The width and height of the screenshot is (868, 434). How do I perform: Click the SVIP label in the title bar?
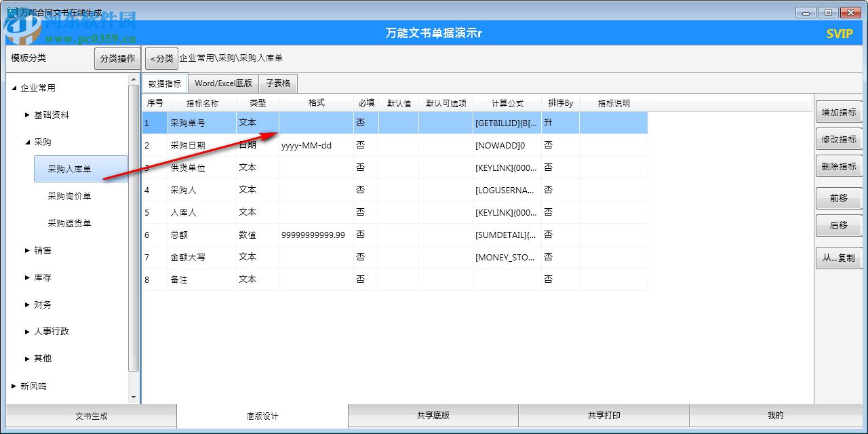pos(840,33)
